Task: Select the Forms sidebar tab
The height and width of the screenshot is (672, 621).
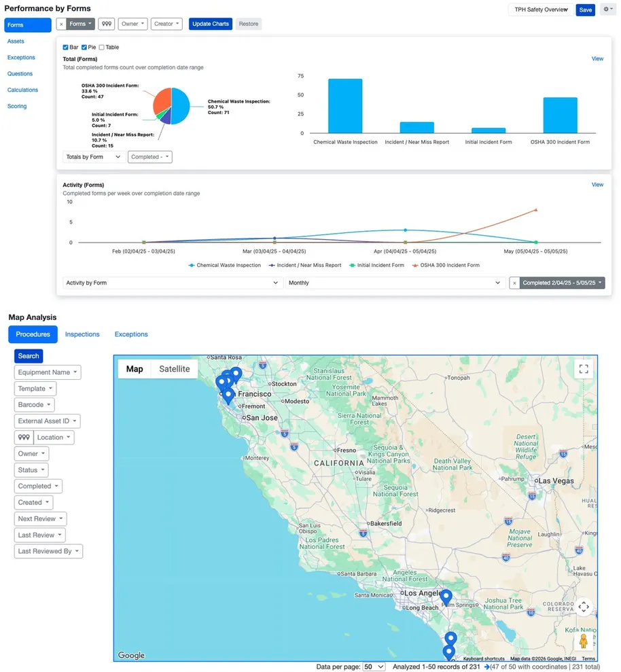Action: 28,25
